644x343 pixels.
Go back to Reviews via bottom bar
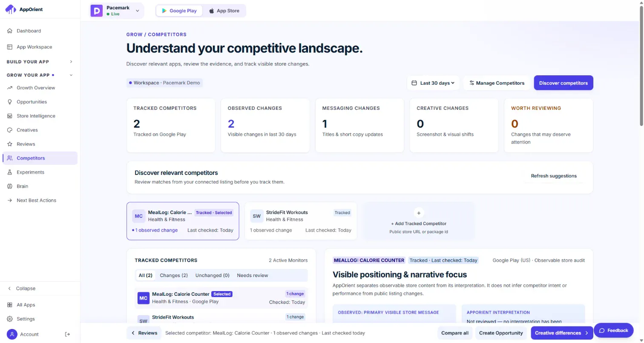click(144, 333)
